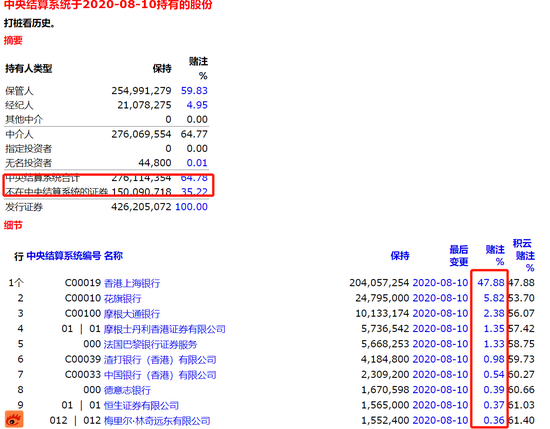Click the 细节 section heading

point(13,225)
